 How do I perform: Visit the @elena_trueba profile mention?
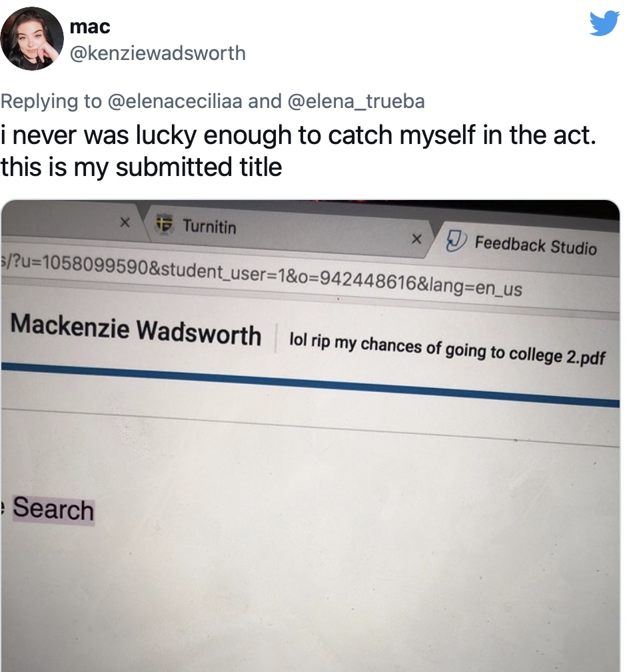click(x=356, y=101)
